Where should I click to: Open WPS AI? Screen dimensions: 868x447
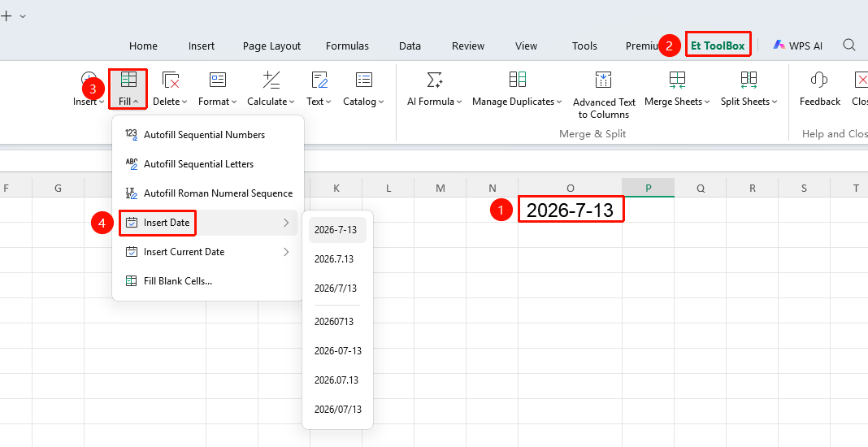click(x=797, y=46)
